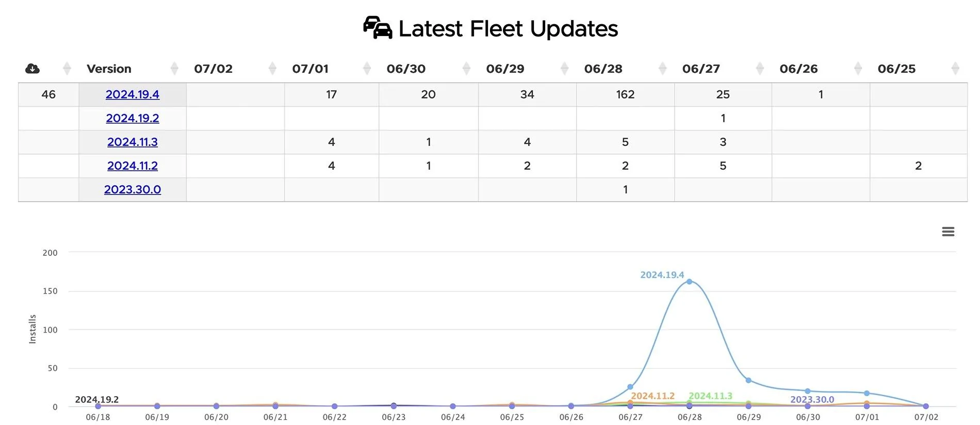Sort by 06/27 column arrows
This screenshot has width=980, height=425.
[x=760, y=68]
